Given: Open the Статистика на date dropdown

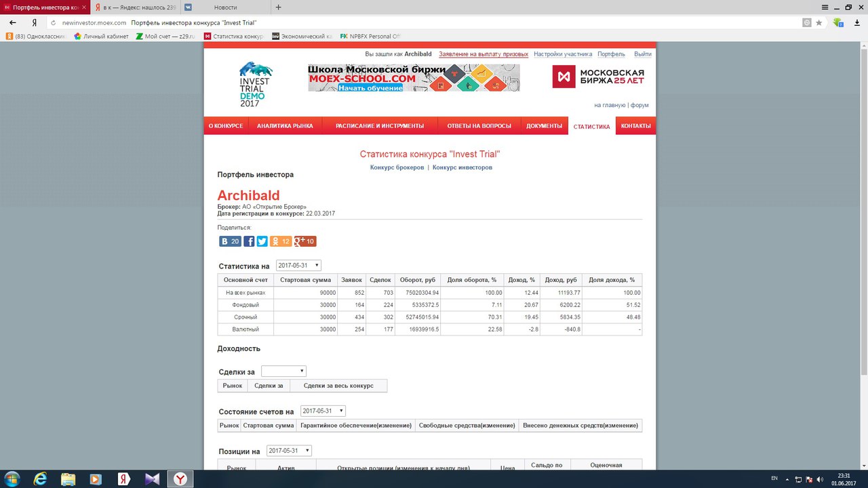Looking at the screenshot, I should [x=299, y=265].
